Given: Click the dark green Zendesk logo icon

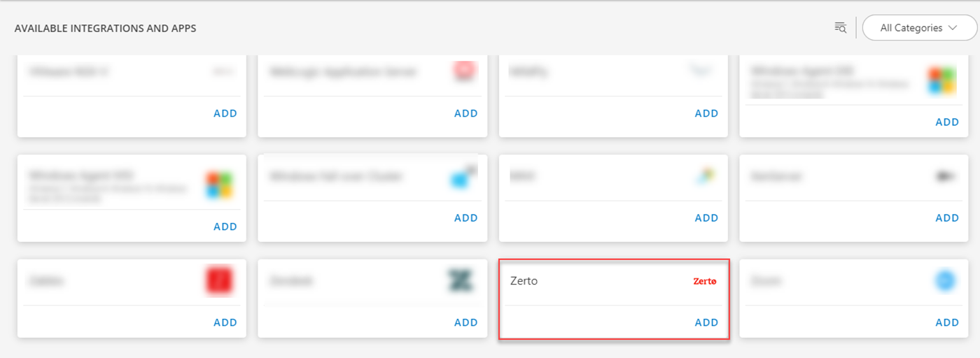Looking at the screenshot, I should pos(461,281).
